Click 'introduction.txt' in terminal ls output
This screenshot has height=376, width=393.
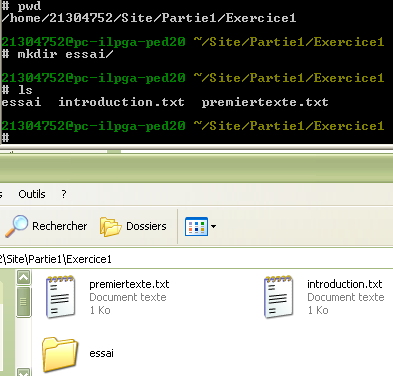121,102
